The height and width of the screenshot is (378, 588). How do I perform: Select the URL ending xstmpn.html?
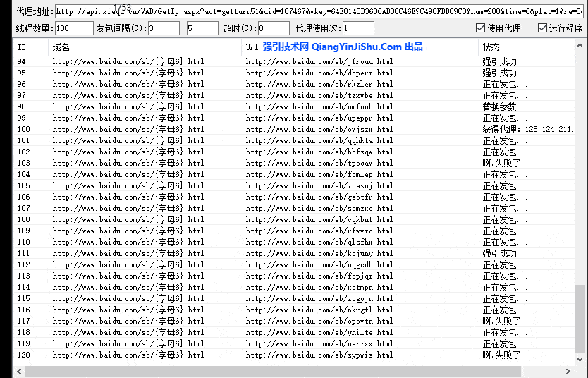coord(319,287)
